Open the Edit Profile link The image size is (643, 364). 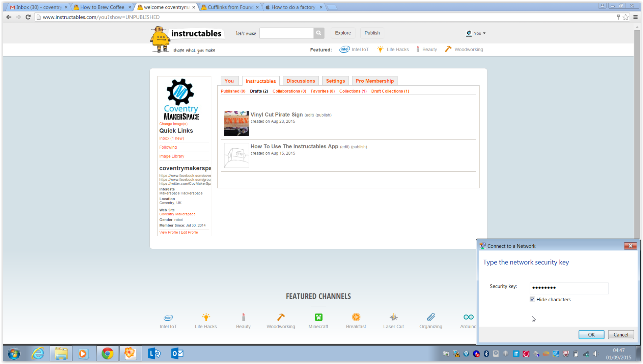189,232
